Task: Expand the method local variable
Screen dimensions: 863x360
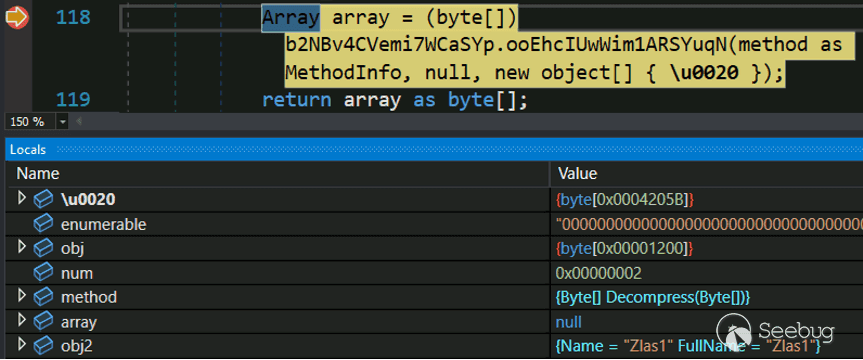Action: click(x=22, y=296)
